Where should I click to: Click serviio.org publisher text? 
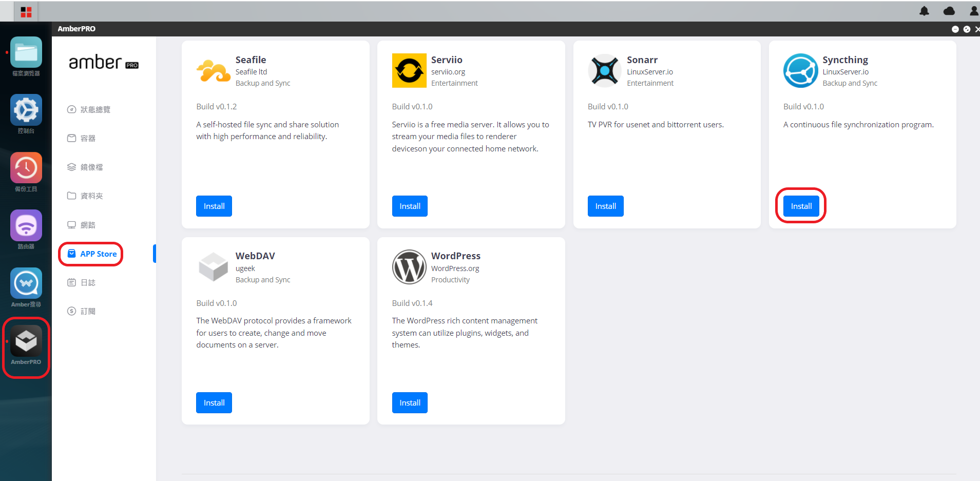pos(448,72)
